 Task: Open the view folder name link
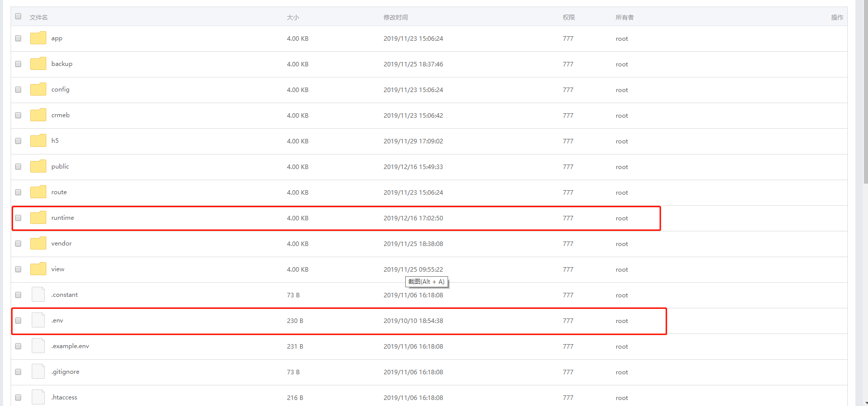(x=58, y=269)
